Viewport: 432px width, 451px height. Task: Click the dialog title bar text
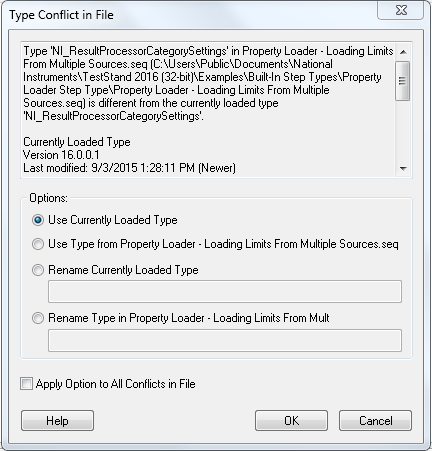(61, 15)
